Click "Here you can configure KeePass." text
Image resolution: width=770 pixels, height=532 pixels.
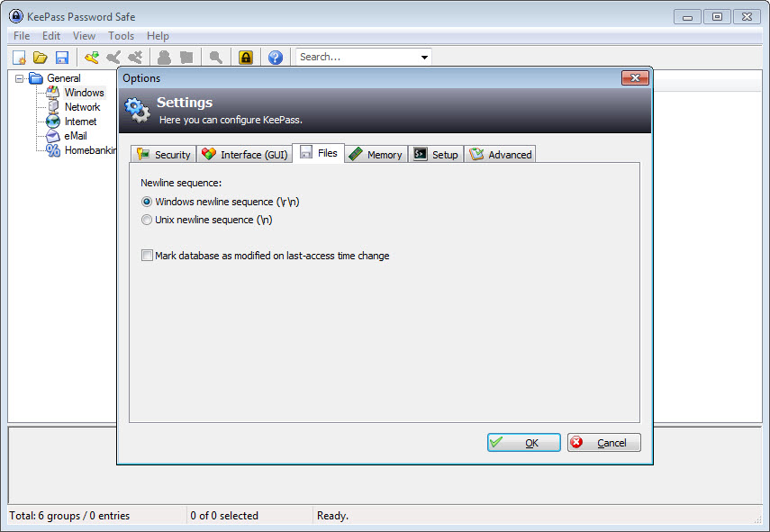231,120
